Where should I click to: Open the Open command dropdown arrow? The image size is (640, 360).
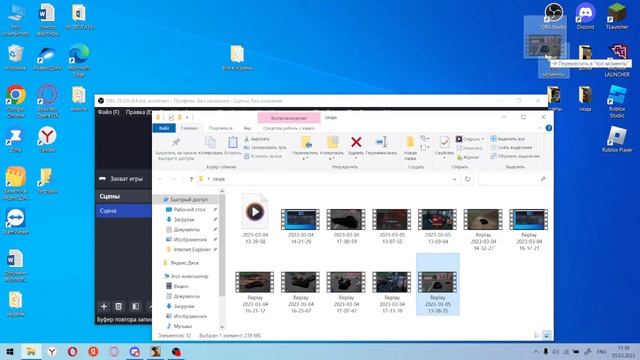pos(483,139)
